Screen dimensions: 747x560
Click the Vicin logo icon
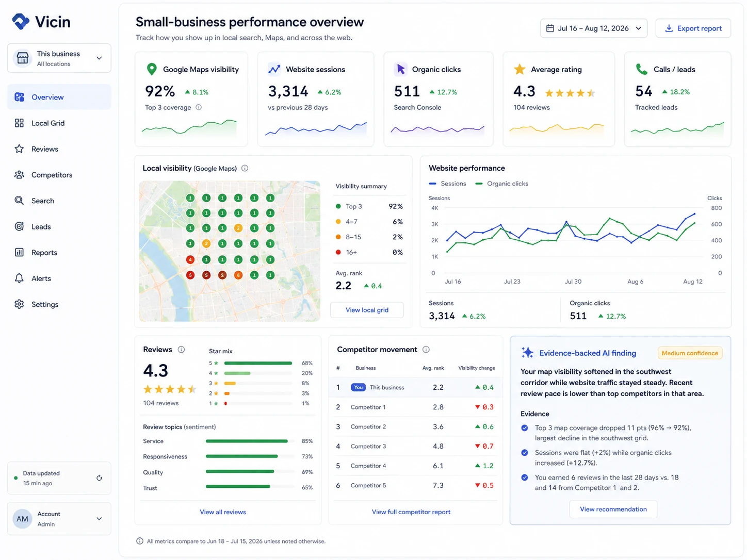(x=21, y=22)
